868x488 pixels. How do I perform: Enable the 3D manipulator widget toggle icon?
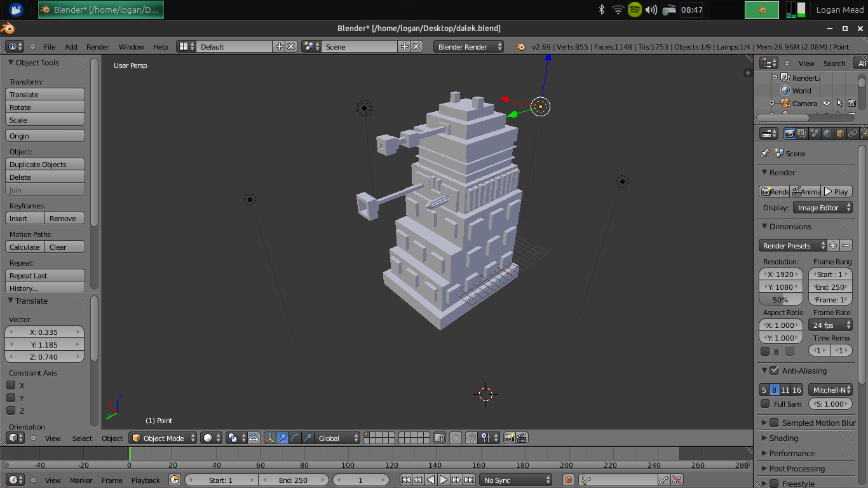(269, 438)
